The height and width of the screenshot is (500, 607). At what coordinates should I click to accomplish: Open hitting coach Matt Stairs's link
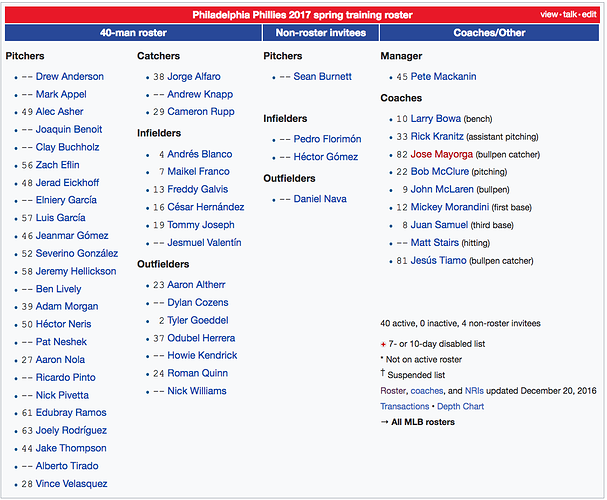435,243
